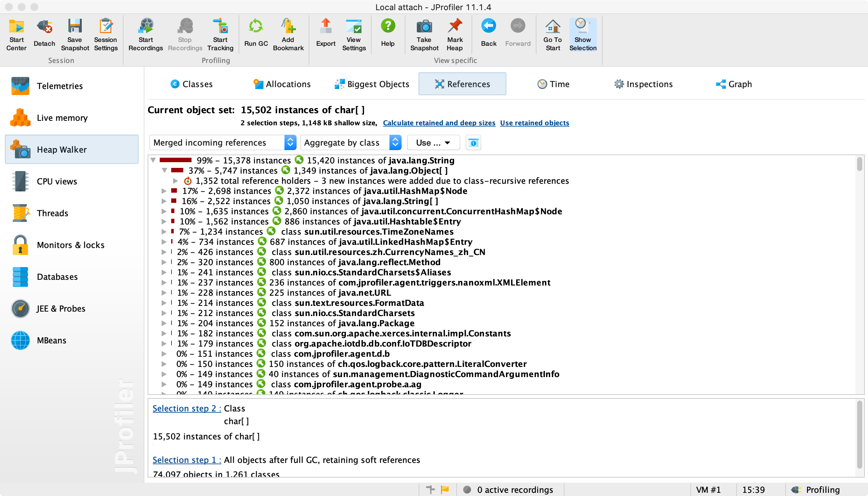Open the Threads view
The height and width of the screenshot is (496, 868).
pos(53,213)
